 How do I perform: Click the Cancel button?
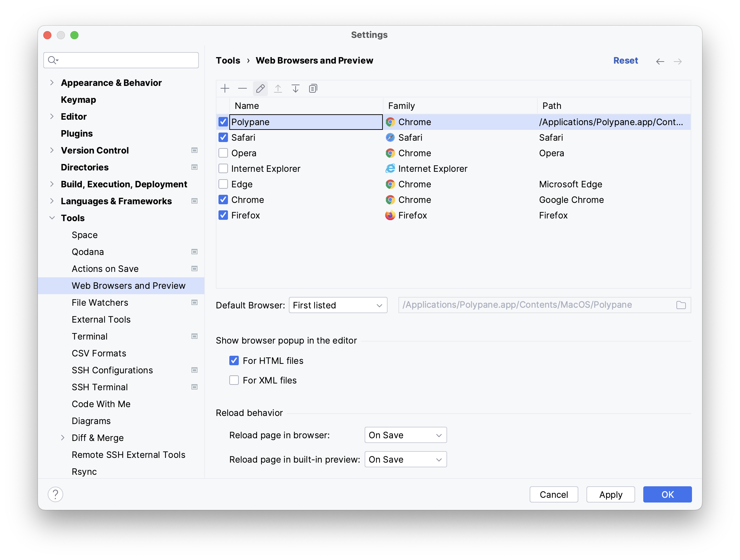[x=554, y=494]
